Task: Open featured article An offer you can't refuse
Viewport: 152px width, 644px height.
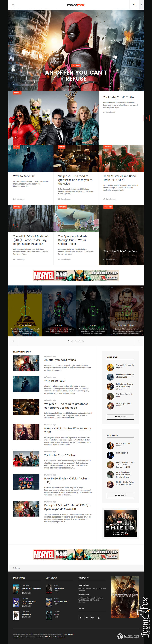Action: point(60,360)
